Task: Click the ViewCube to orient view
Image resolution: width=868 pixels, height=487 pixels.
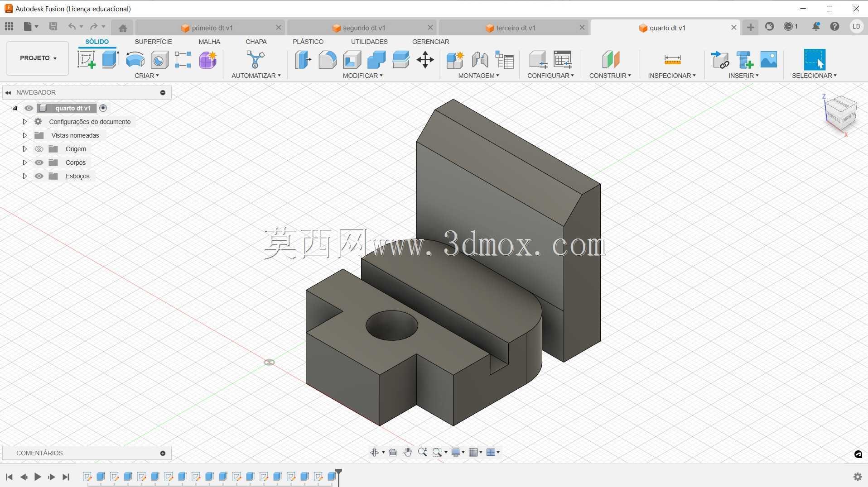Action: (841, 114)
